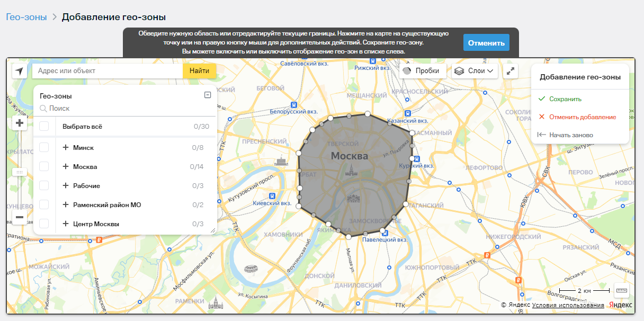644x321 pixels.
Task: Check the Центр Москвы group checkbox
Action: click(x=44, y=224)
